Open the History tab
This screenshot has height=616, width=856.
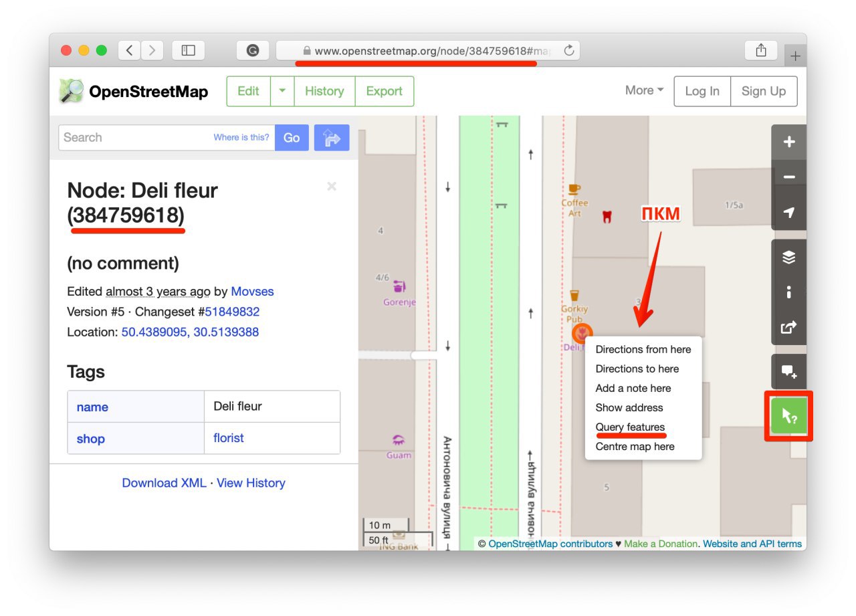(x=324, y=92)
